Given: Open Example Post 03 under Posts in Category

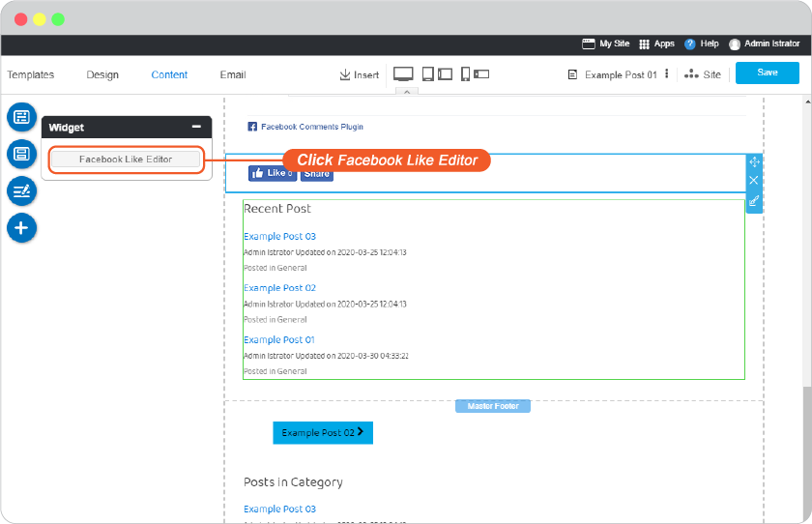Looking at the screenshot, I should pos(279,509).
